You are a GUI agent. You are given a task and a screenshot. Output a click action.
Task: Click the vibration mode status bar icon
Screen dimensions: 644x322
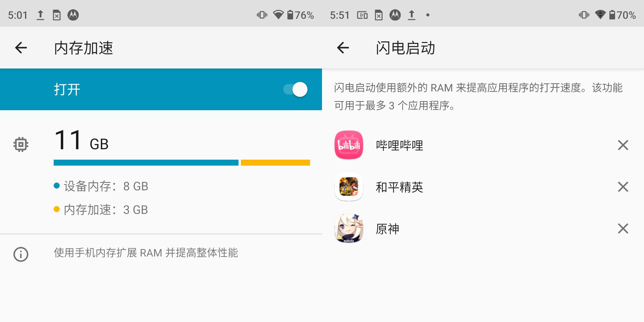click(262, 14)
